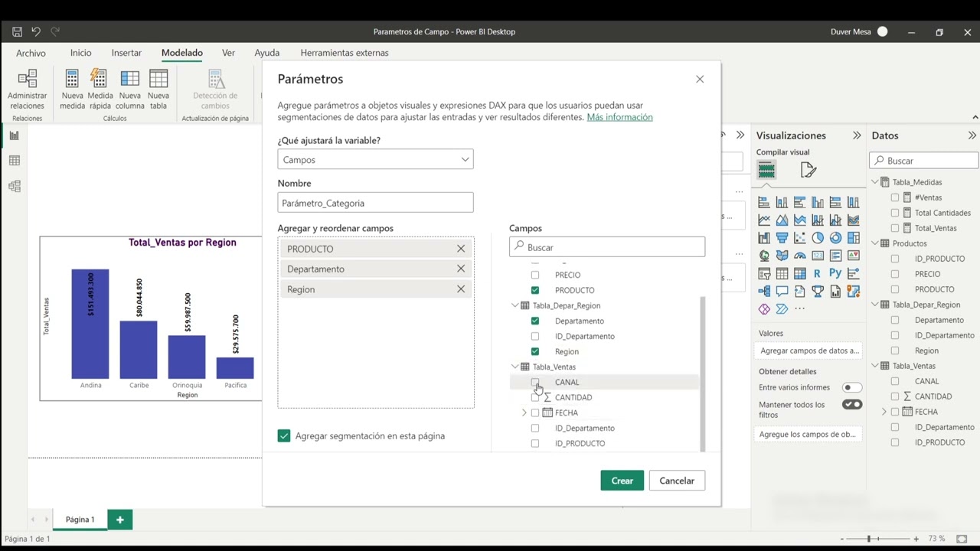The height and width of the screenshot is (551, 980).
Task: Select the stacked bar chart visual
Action: pos(764,202)
